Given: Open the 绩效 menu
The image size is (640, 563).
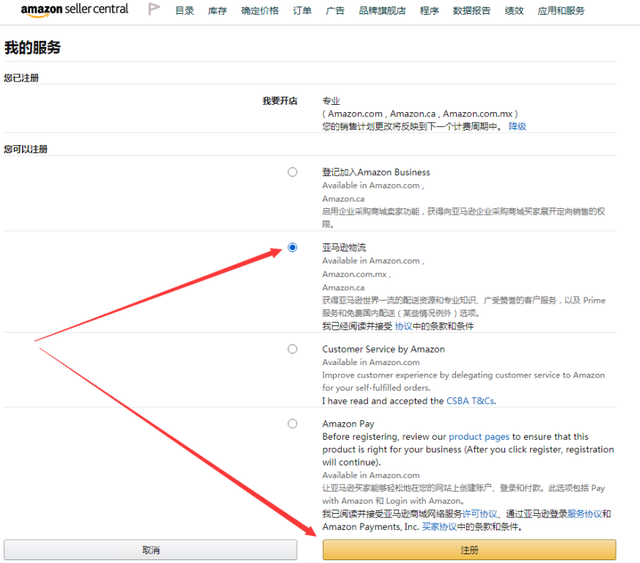Looking at the screenshot, I should pos(514,11).
